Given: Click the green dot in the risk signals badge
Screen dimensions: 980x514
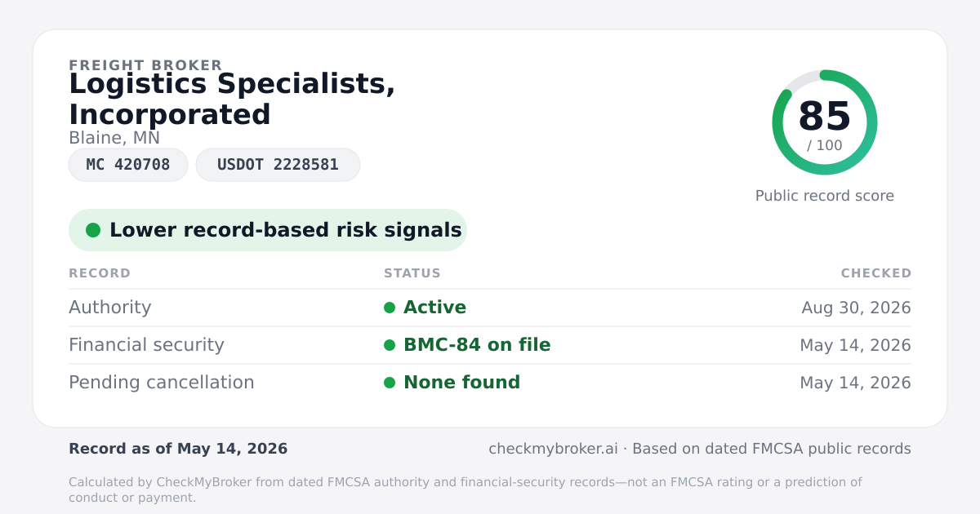Looking at the screenshot, I should pyautogui.click(x=93, y=230).
